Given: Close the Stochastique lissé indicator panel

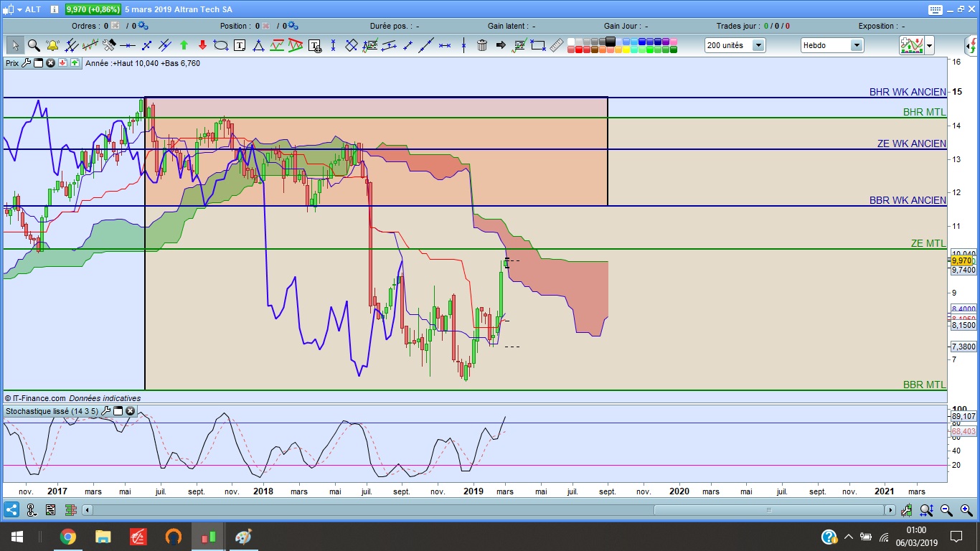Looking at the screenshot, I should [x=130, y=411].
